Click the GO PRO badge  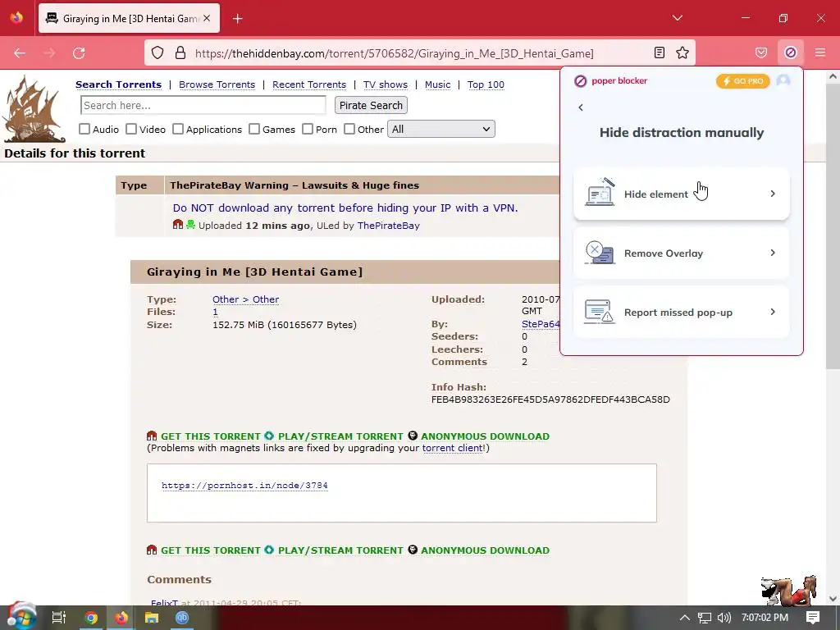click(x=742, y=81)
